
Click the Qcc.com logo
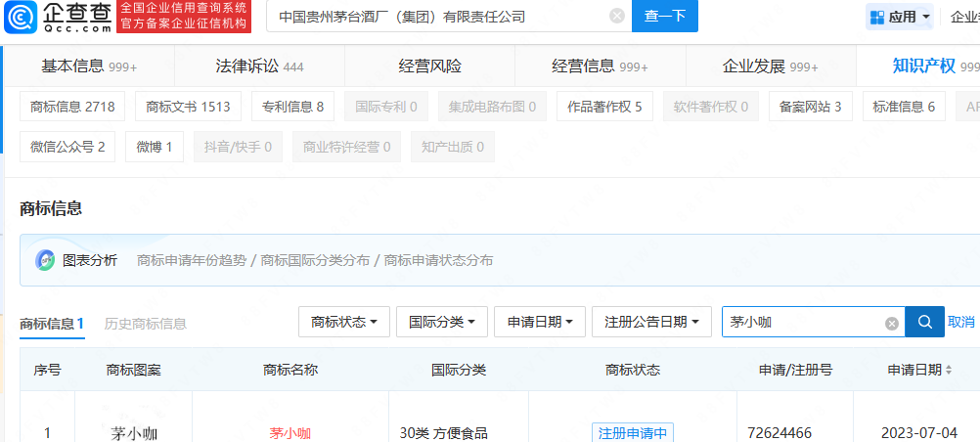tap(58, 17)
